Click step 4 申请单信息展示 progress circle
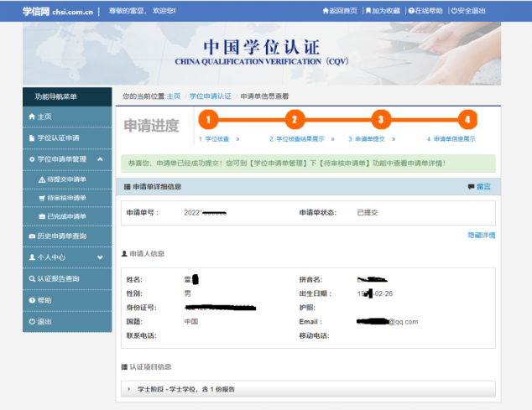Image resolution: width=532 pixels, height=410 pixels. [467, 119]
